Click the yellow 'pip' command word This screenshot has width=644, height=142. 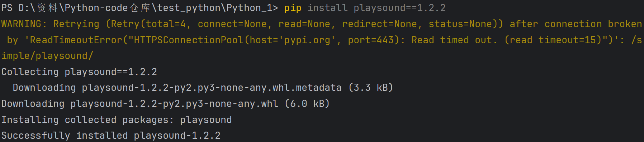coord(293,8)
